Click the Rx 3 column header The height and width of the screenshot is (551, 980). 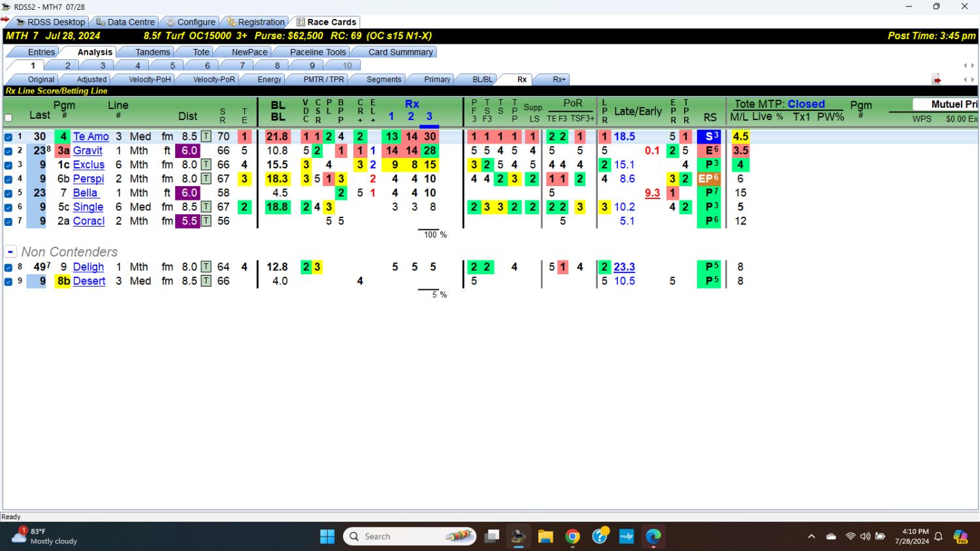click(429, 116)
